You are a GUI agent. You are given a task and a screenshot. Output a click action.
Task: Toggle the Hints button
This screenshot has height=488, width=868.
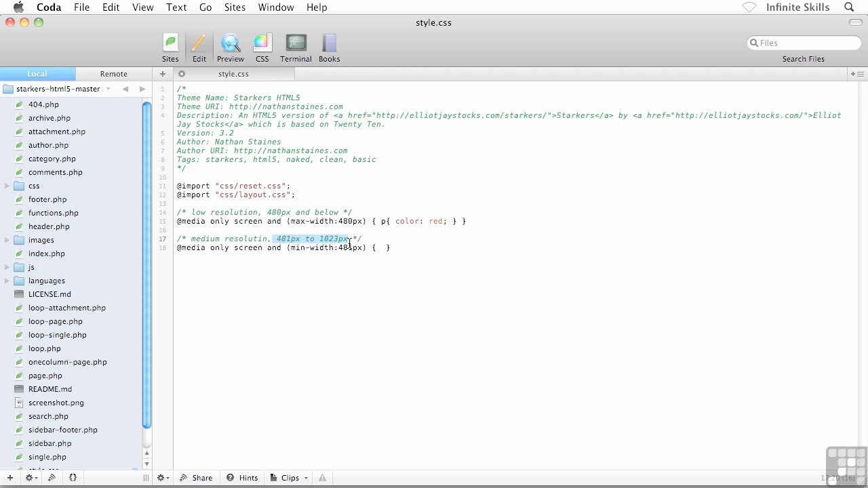coord(242,478)
